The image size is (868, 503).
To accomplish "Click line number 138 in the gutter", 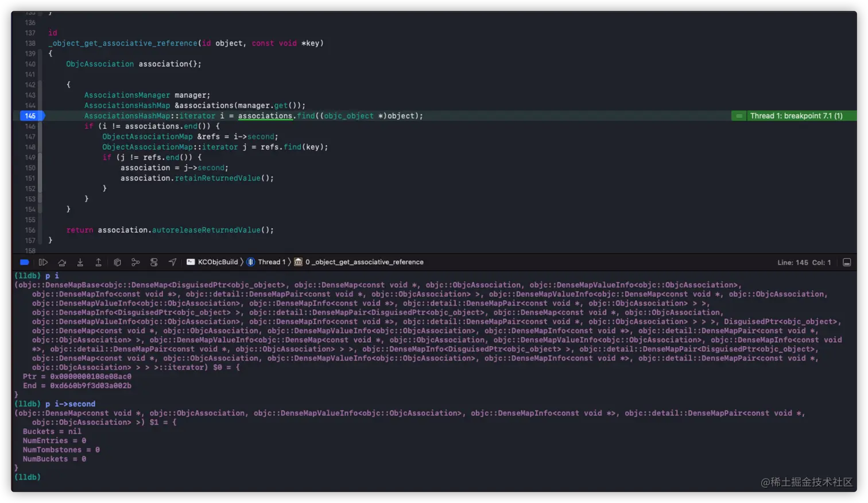I will [30, 44].
